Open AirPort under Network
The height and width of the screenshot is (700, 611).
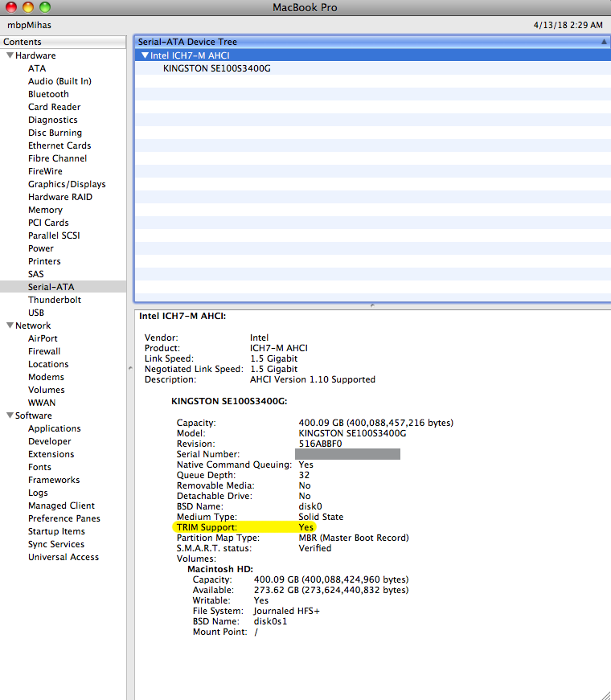pyautogui.click(x=43, y=338)
